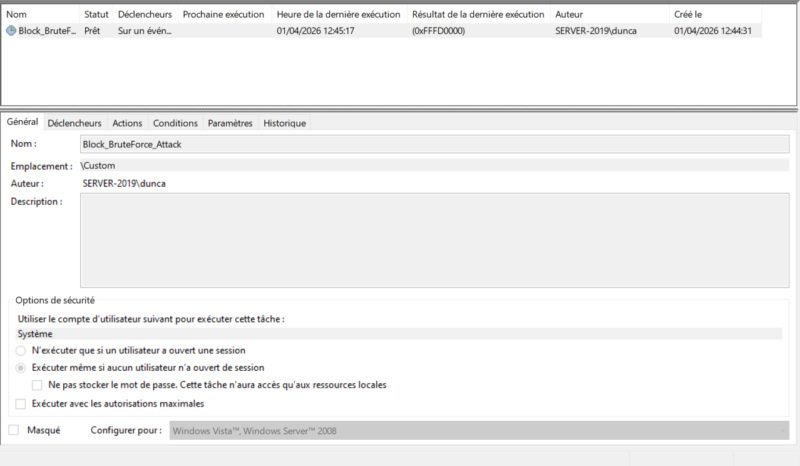View the Historique tab
Screen dimensions: 800x466
tap(284, 123)
